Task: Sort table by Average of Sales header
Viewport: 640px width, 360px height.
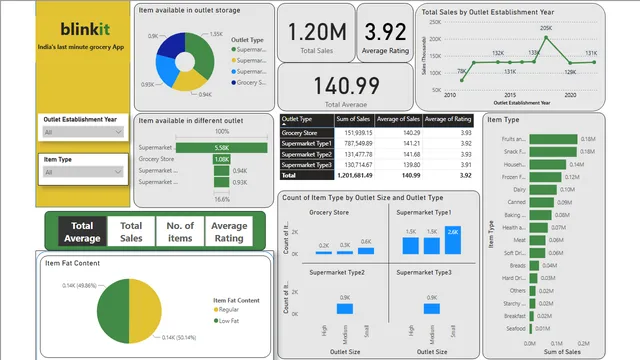Action: [x=398, y=120]
